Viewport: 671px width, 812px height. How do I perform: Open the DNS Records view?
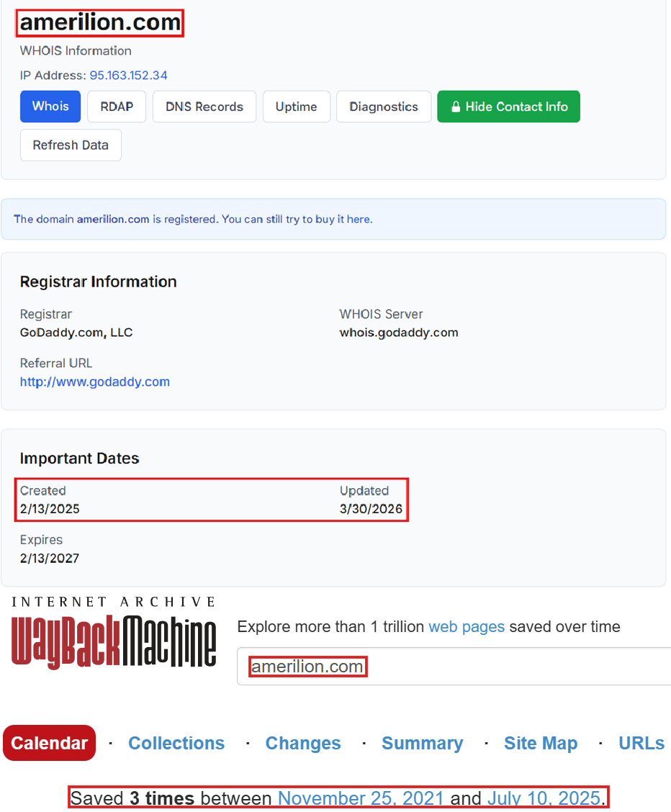click(x=204, y=106)
